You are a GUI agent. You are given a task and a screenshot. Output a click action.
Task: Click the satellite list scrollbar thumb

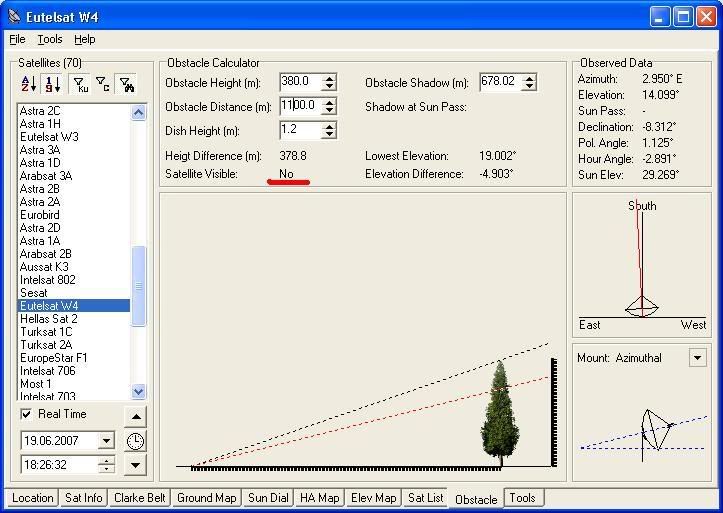(x=138, y=286)
